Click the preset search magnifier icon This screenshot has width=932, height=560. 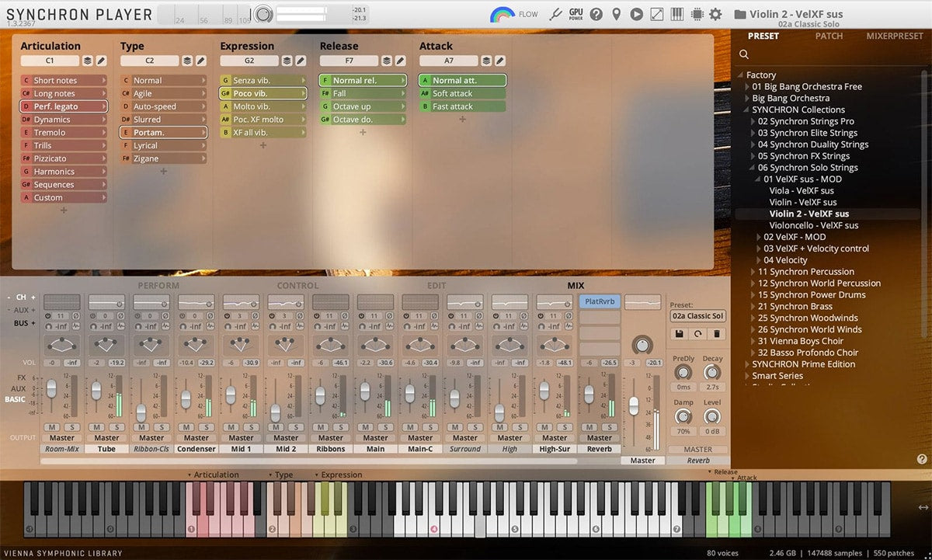pos(744,54)
